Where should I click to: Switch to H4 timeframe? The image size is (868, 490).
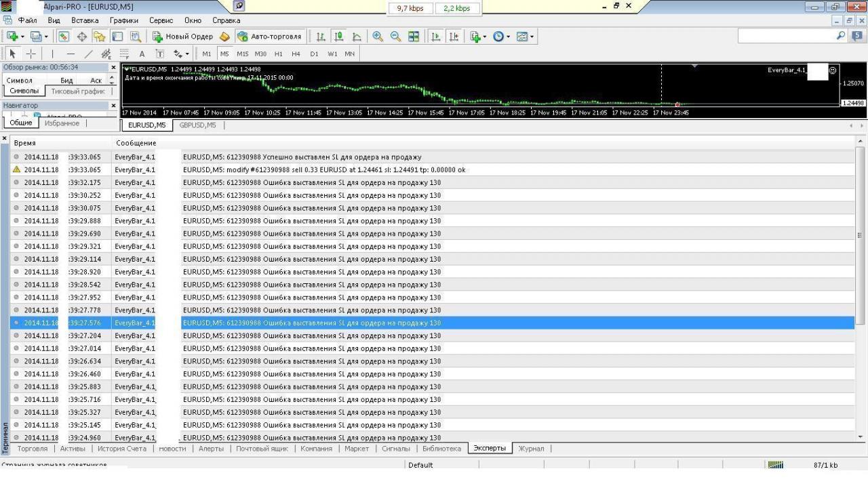coord(296,54)
